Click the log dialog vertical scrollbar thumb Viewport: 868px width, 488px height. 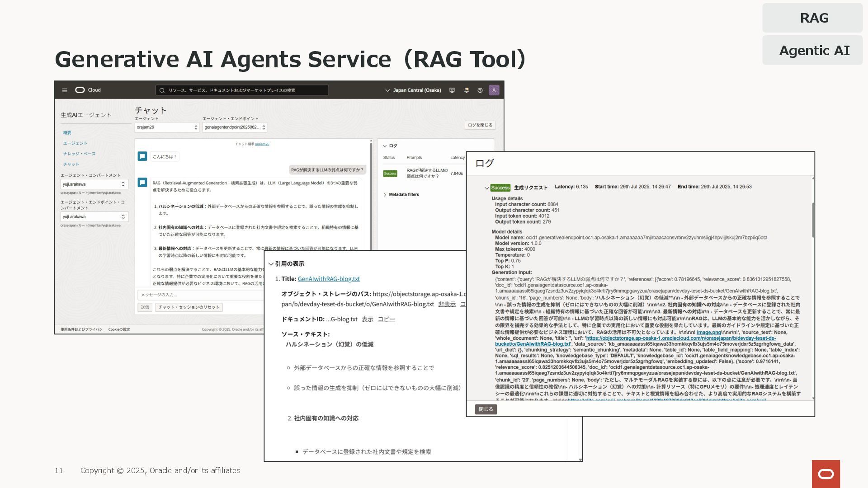[813, 220]
